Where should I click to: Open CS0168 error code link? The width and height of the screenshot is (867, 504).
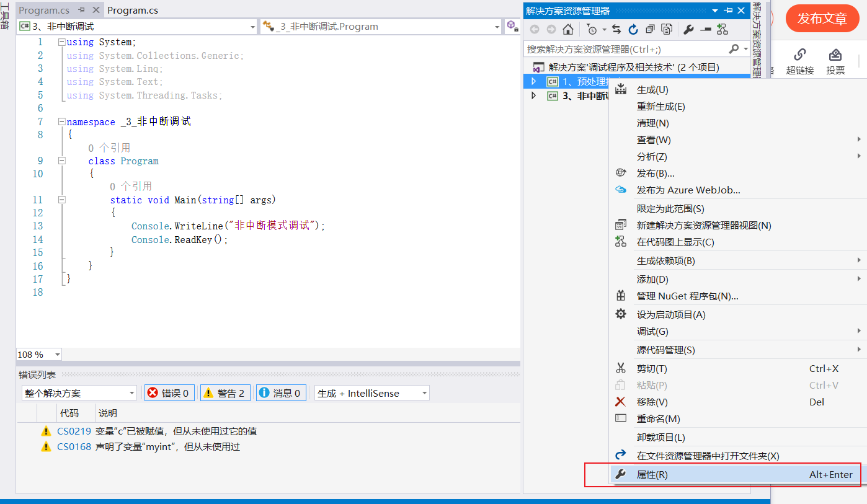(x=74, y=446)
